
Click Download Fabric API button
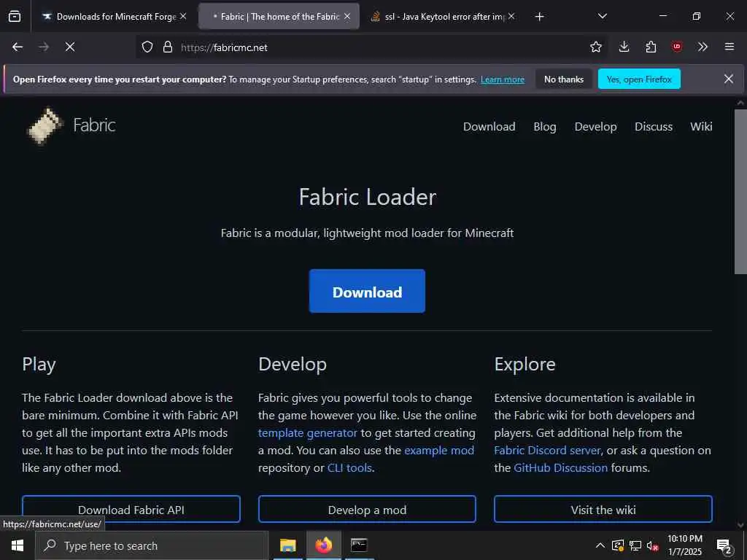131,510
